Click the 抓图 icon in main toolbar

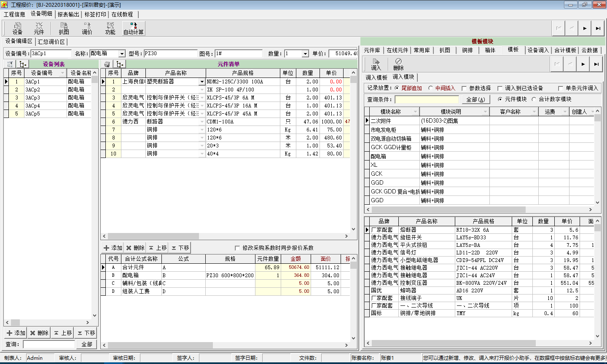(x=64, y=28)
